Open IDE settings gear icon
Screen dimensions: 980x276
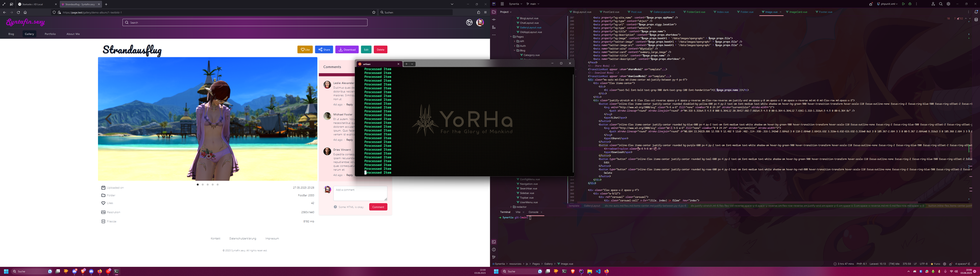pos(948,4)
